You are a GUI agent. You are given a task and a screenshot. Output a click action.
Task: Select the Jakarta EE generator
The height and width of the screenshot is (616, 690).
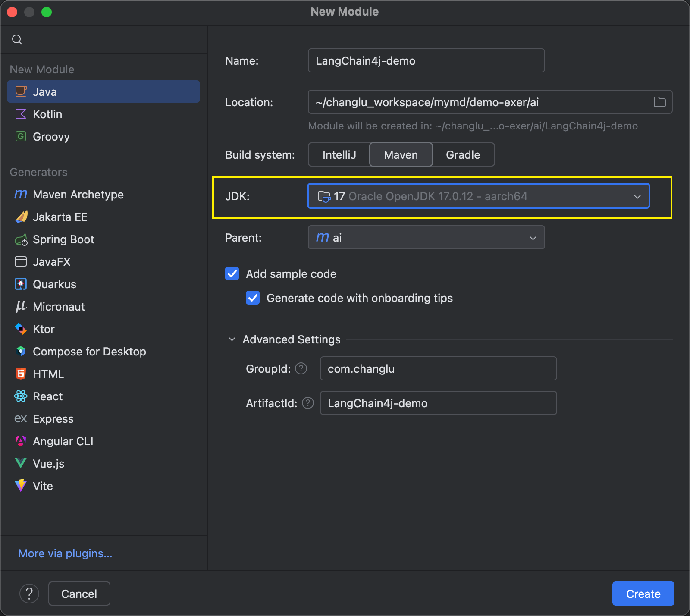pyautogui.click(x=103, y=217)
